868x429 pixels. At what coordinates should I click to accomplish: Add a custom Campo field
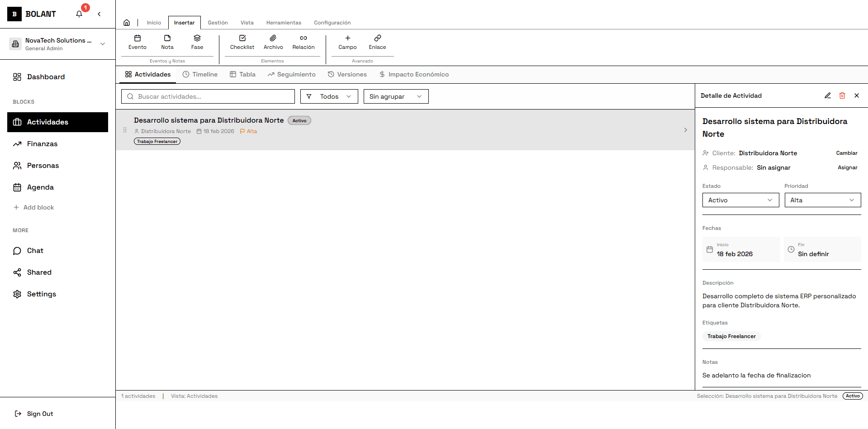pos(347,42)
